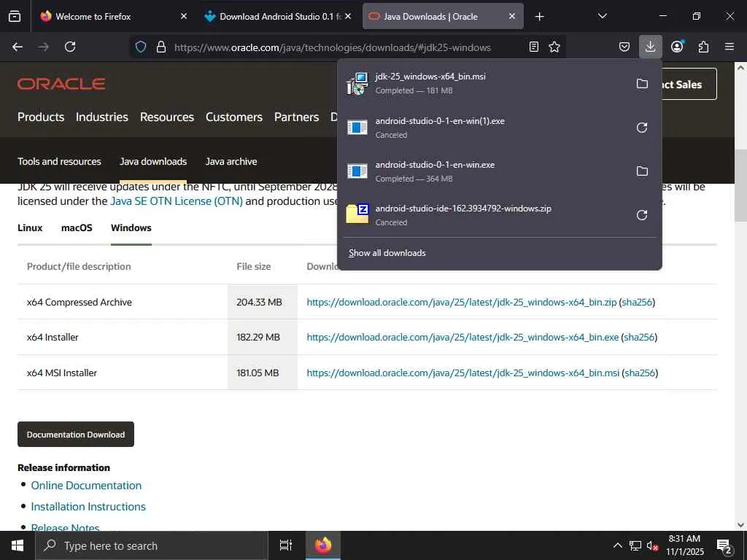Viewport: 747px width, 560px height.
Task: Click in the address bar URL
Action: coord(332,47)
